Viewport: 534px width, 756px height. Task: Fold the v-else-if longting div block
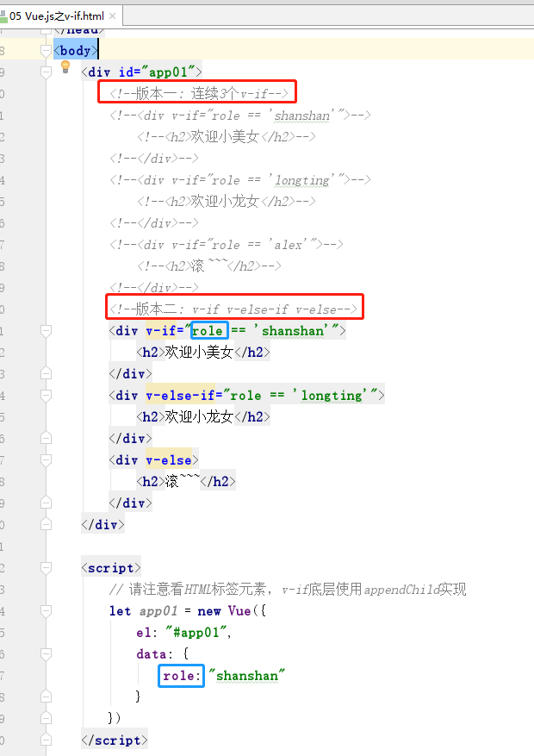point(46,396)
